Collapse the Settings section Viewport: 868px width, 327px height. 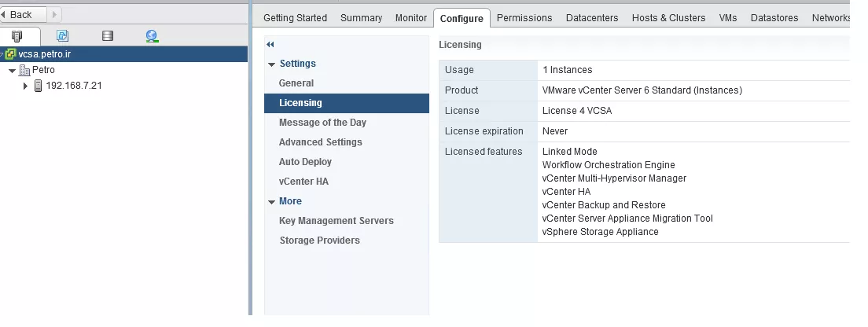272,64
